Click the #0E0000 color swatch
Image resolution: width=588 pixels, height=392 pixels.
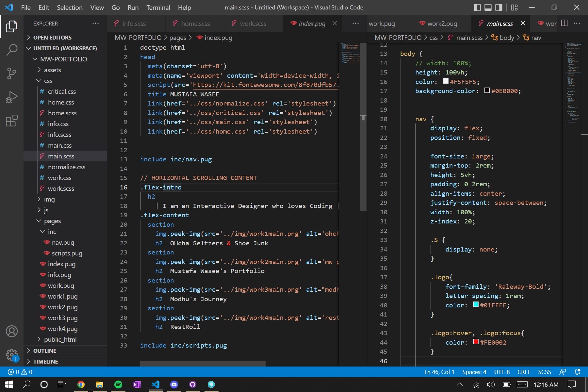(487, 90)
